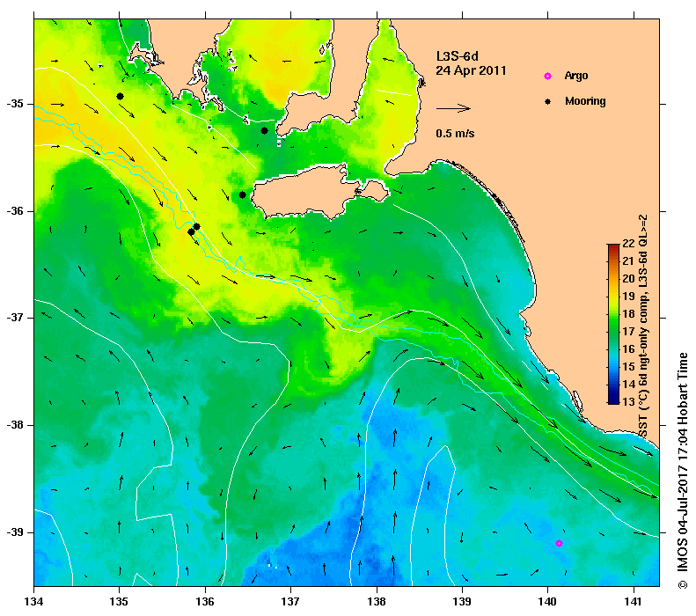696x616 pixels.
Task: Click the longitude axis label '135'
Action: [120, 602]
